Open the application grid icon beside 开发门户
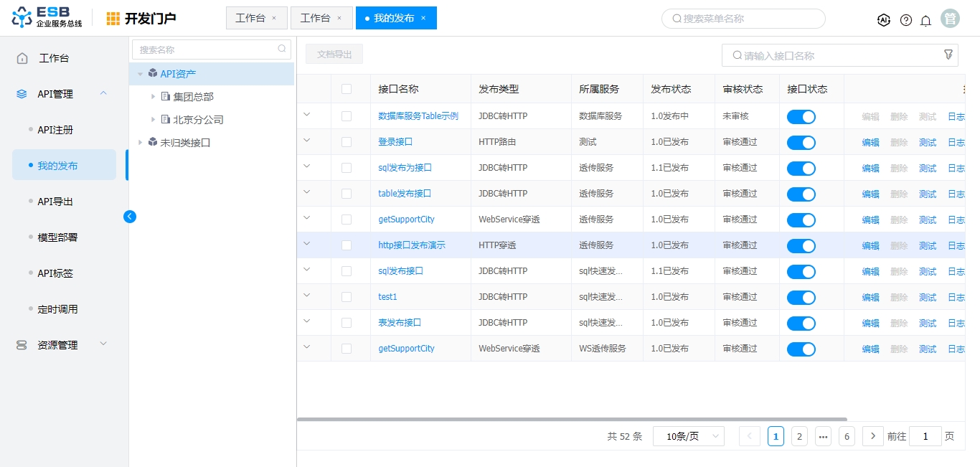Viewport: 980px width, 467px height. pos(113,19)
